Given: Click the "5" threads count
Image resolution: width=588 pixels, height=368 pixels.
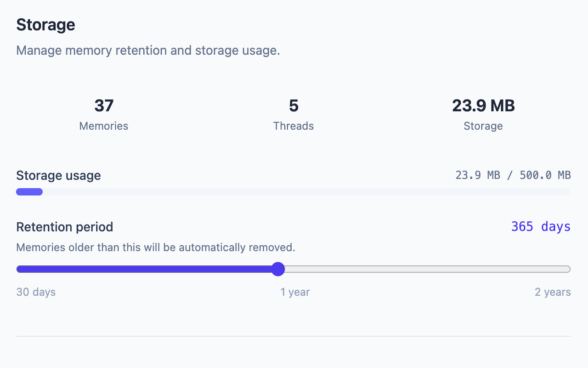Looking at the screenshot, I should 294,106.
